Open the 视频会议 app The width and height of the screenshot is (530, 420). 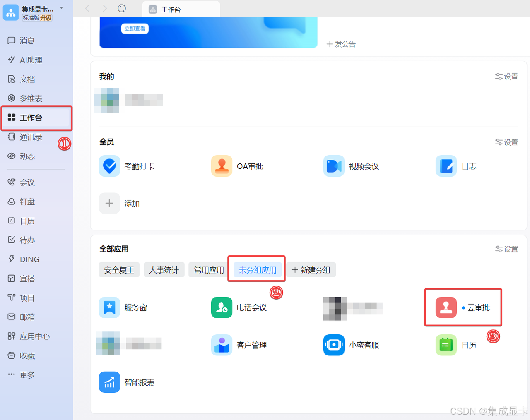351,166
